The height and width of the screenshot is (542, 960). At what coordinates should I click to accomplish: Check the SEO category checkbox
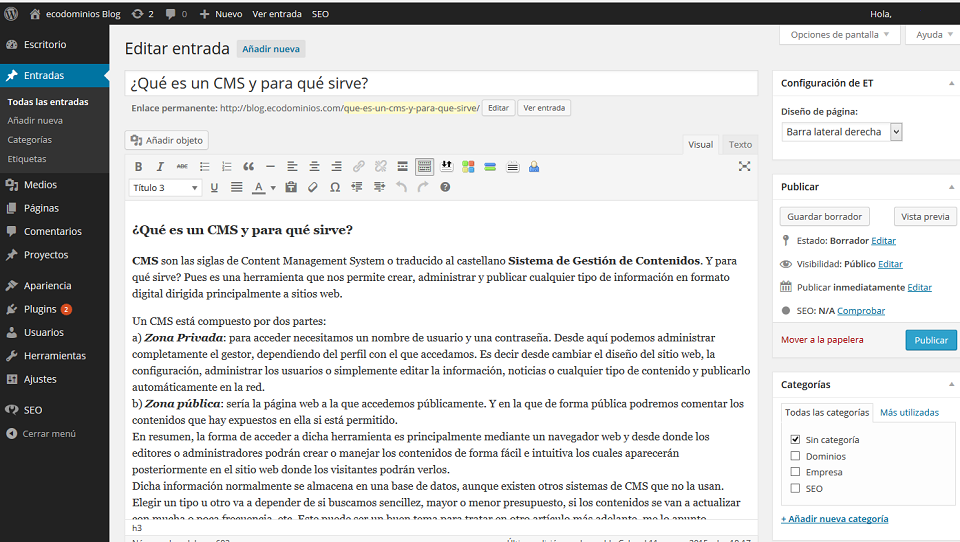[x=795, y=488]
